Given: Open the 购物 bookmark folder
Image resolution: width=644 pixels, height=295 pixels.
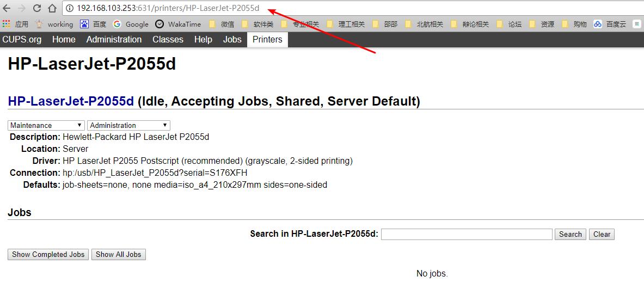Looking at the screenshot, I should pos(574,24).
